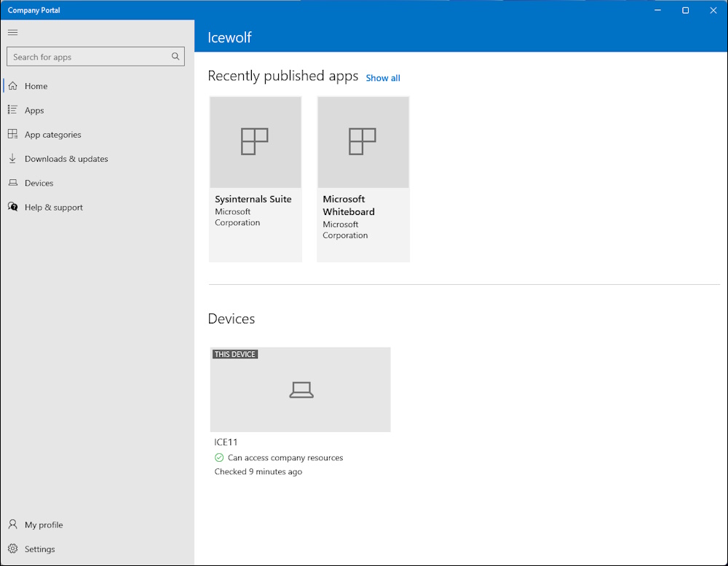Click the Icewolf company header title
The height and width of the screenshot is (566, 728).
click(x=229, y=37)
